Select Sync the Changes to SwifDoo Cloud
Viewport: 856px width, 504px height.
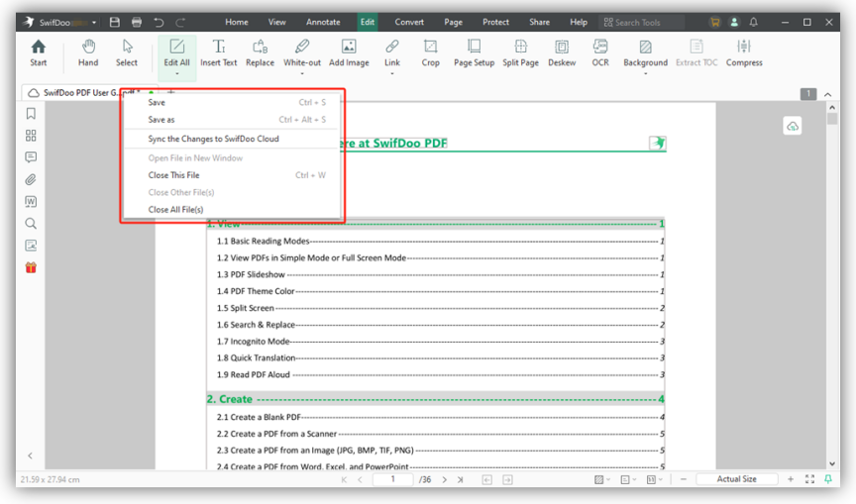pyautogui.click(x=233, y=139)
